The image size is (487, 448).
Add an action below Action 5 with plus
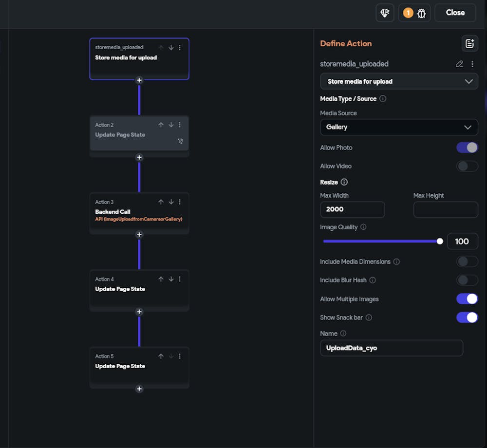[x=139, y=389]
